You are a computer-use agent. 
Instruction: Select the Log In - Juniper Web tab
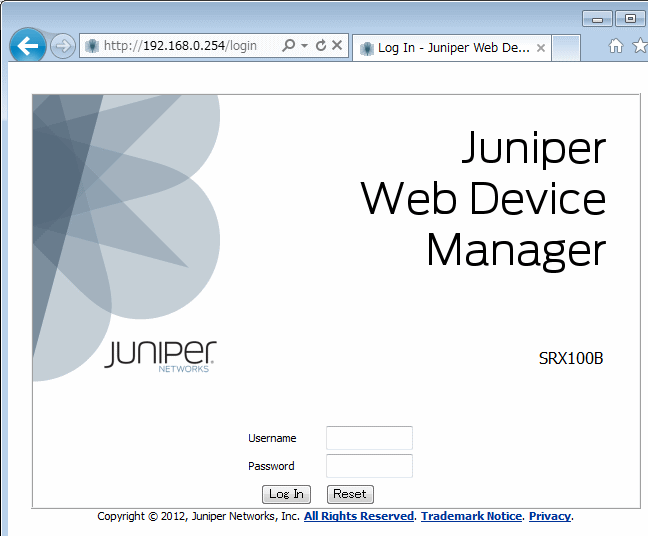point(452,48)
